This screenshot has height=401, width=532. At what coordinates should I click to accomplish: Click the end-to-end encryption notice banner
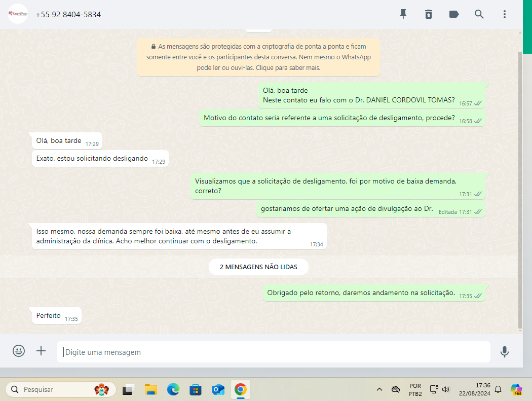coord(258,57)
